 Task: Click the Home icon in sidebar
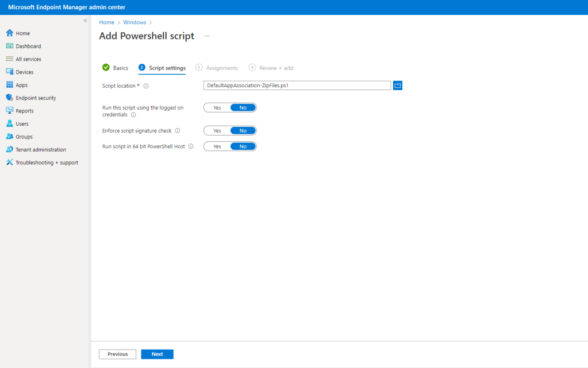9,33
